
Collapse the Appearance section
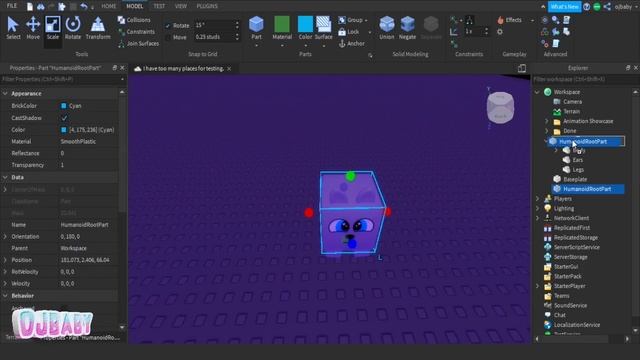tap(5, 93)
